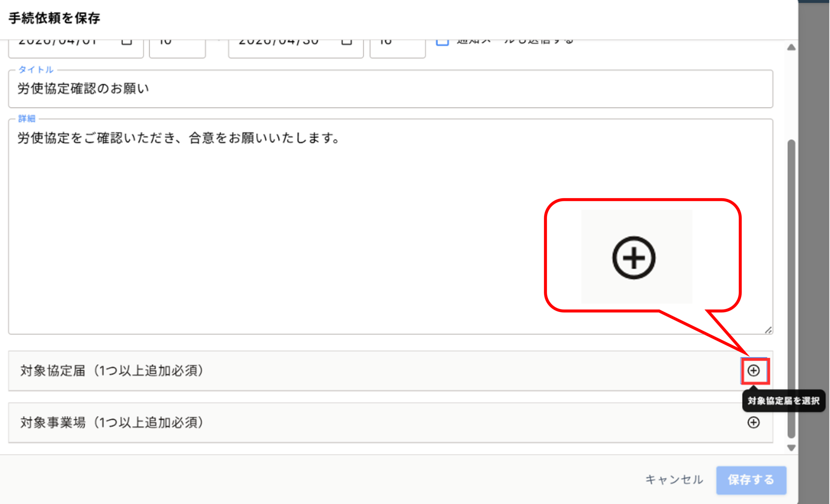The image size is (830, 504).
Task: Click the textarea resize handle of 詳細
Action: (x=768, y=330)
